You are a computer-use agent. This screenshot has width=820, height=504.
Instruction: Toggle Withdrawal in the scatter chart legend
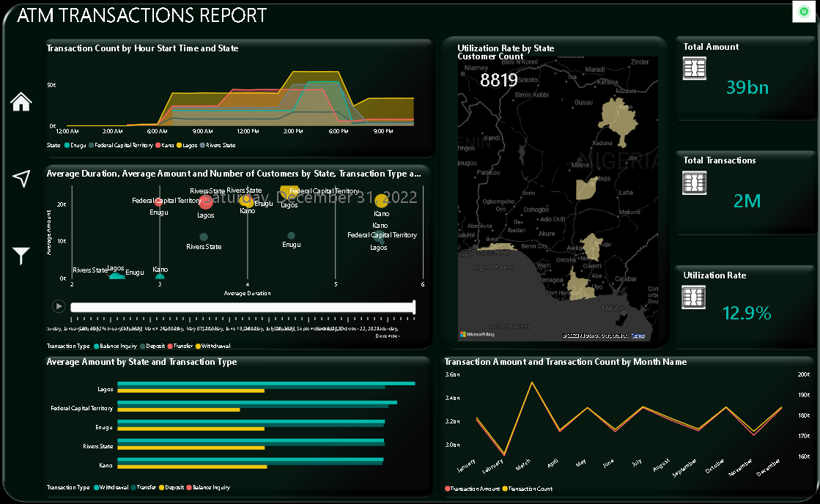[214, 346]
